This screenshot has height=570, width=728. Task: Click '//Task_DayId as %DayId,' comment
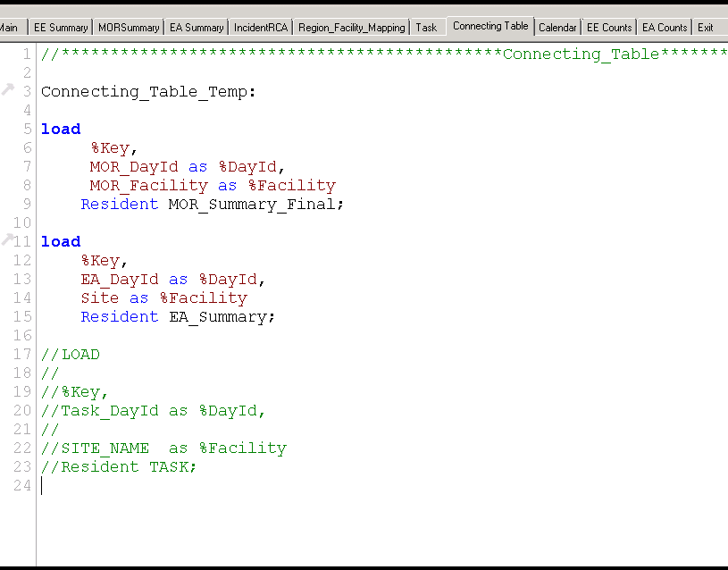153,411
